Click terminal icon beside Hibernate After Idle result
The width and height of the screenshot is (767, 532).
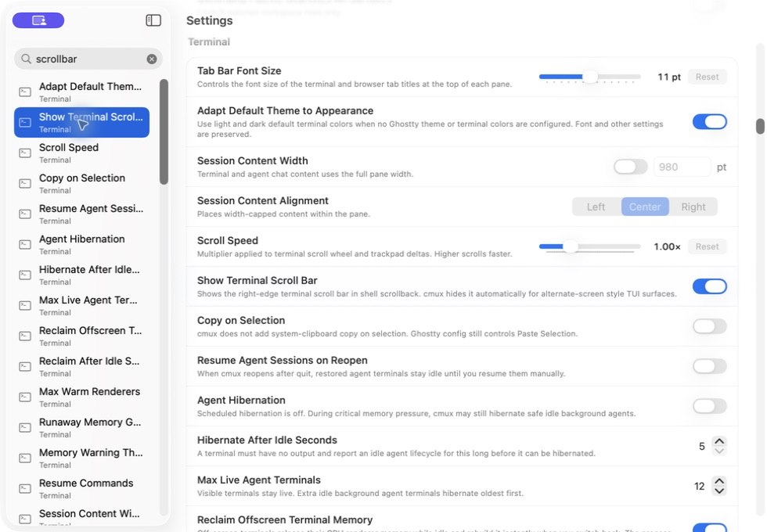tap(25, 275)
